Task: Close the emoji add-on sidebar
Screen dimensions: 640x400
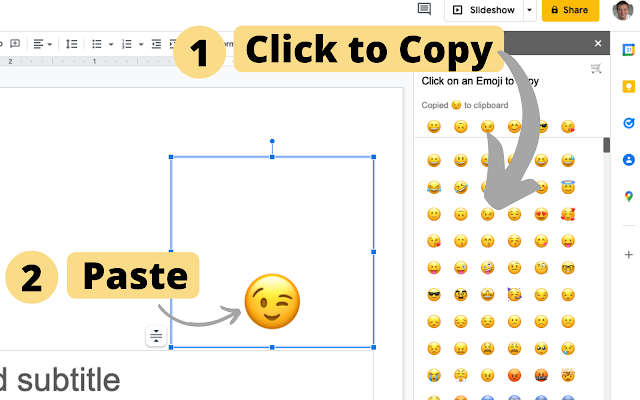Action: [598, 43]
